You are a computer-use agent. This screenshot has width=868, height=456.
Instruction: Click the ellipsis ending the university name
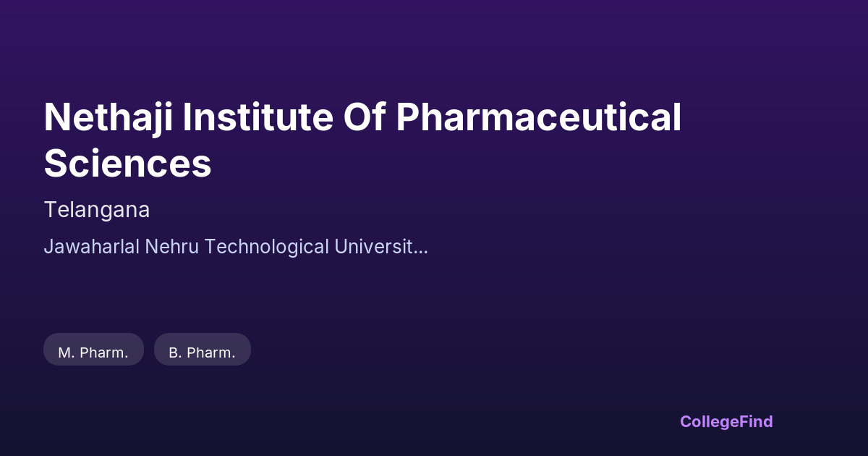coord(421,250)
